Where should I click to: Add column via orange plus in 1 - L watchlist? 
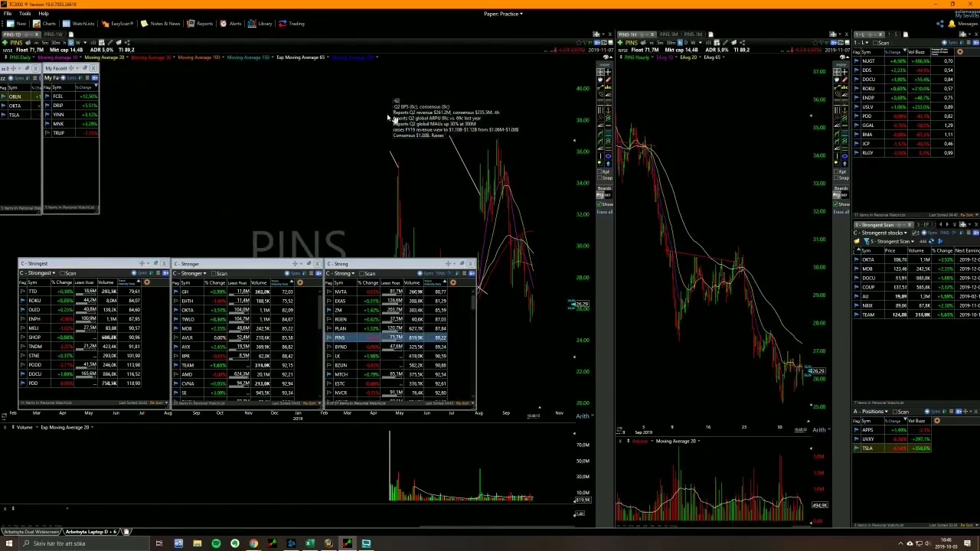tap(960, 51)
